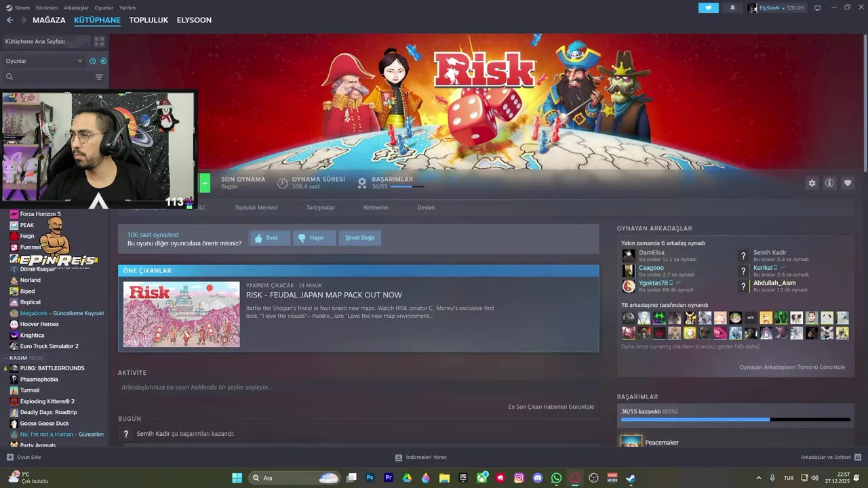Click header BAŞARIMLAR 36/55 progress bar
Screen dimensions: 868x488
click(407, 186)
